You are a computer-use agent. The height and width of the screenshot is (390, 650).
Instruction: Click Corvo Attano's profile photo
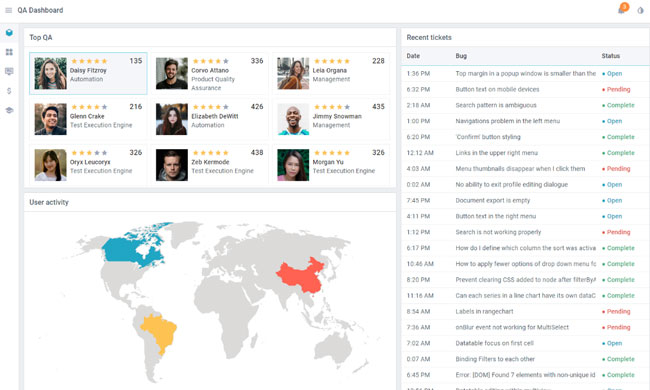point(172,73)
